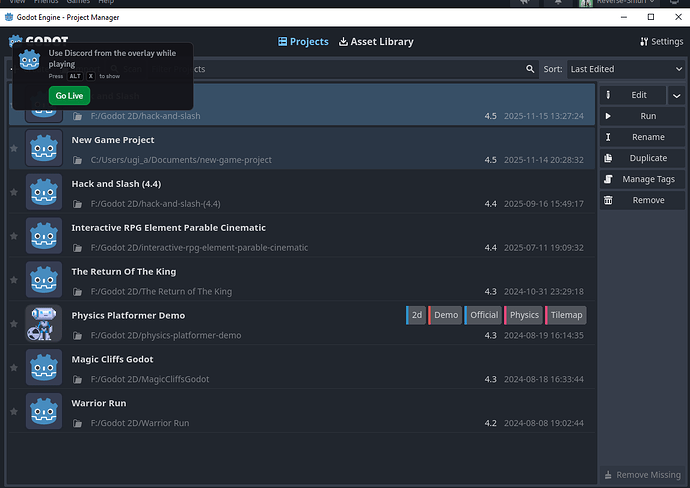The height and width of the screenshot is (488, 690).
Task: Switch to the Asset Library tab
Action: coord(376,42)
